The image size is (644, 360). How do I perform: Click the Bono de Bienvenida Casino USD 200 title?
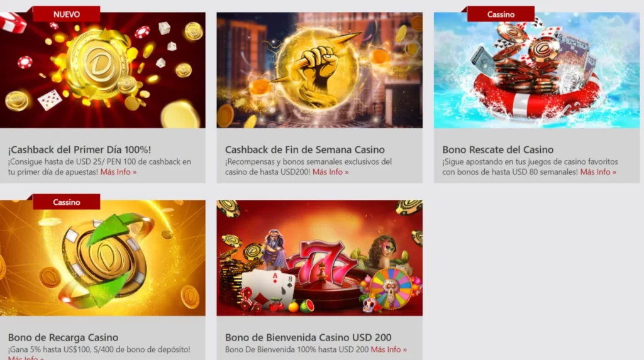tap(308, 337)
